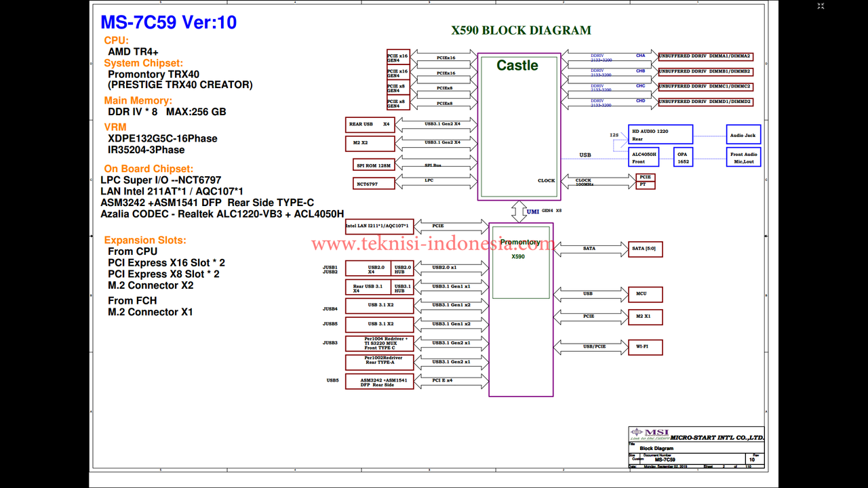
Task: Click the "Audio Jack" block
Action: [x=743, y=134]
